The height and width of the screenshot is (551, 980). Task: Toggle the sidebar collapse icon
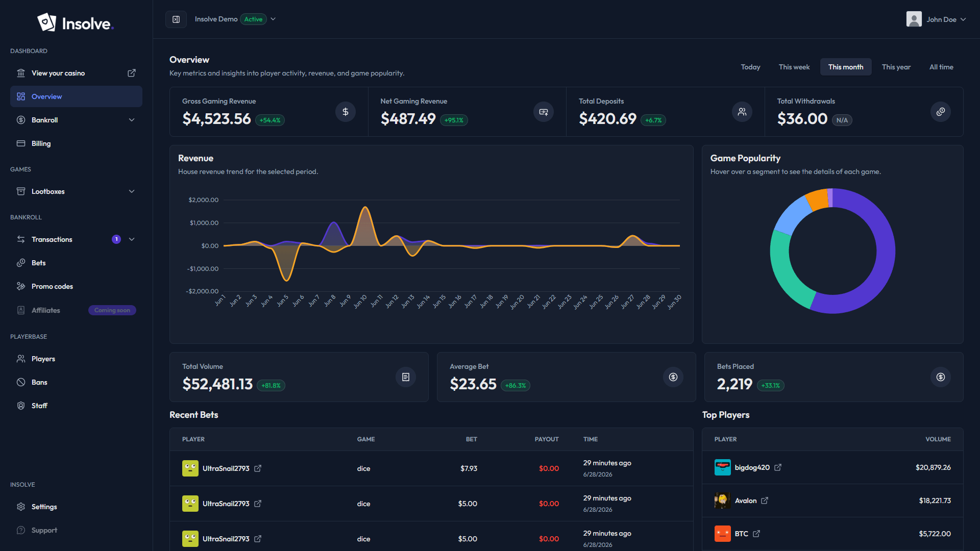tap(176, 19)
